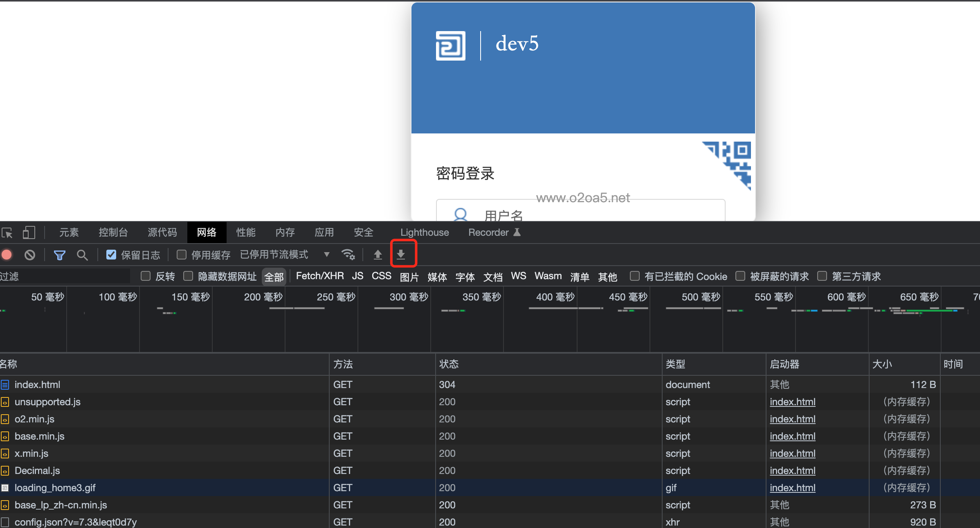Screen dimensions: 980x528
Task: Open the Lighthouse panel
Action: click(x=424, y=232)
